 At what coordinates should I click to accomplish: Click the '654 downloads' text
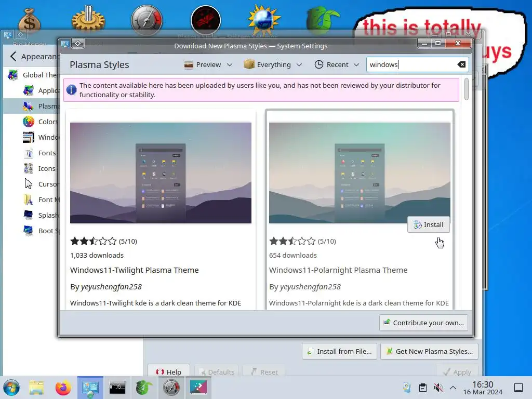tap(293, 255)
